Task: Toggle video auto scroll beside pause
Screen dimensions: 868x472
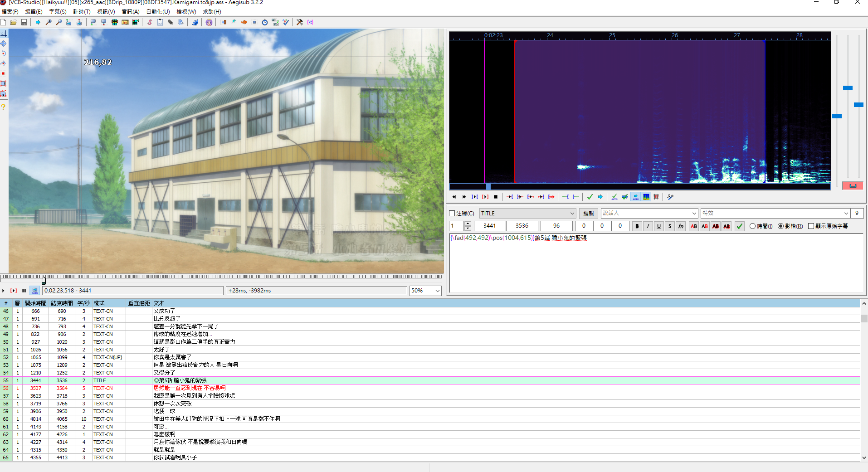Action: click(35, 291)
